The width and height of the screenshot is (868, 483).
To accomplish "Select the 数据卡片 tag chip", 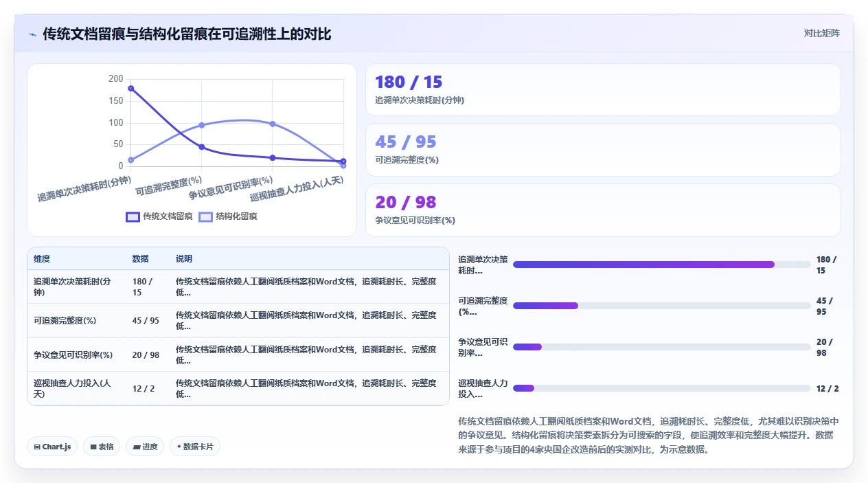I will tap(195, 447).
